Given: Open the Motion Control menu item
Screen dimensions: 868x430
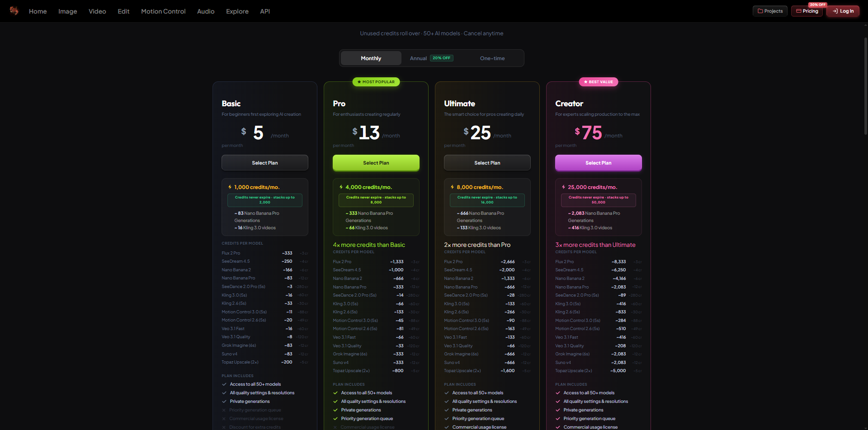Looking at the screenshot, I should (x=163, y=11).
